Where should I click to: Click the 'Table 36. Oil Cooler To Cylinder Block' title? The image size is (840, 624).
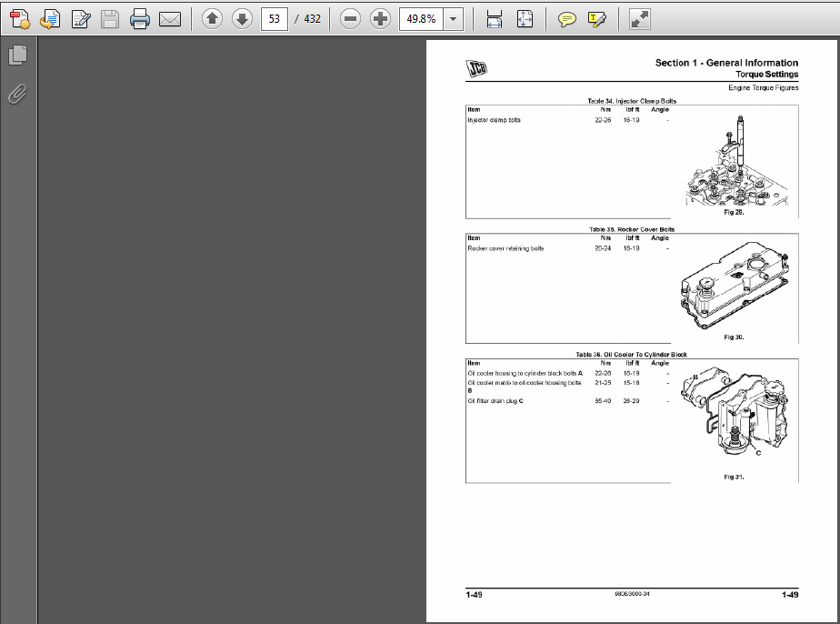tap(631, 355)
